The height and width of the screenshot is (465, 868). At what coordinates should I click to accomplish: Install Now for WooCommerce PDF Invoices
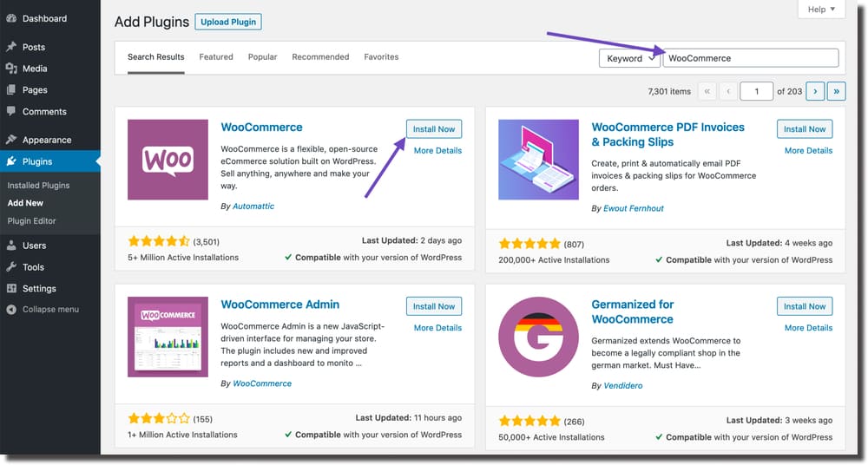point(805,129)
